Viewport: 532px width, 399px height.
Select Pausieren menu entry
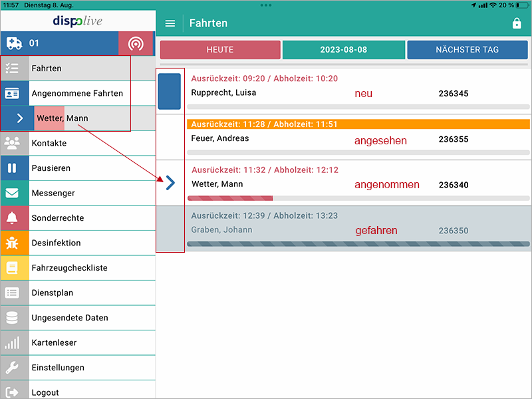[78, 168]
